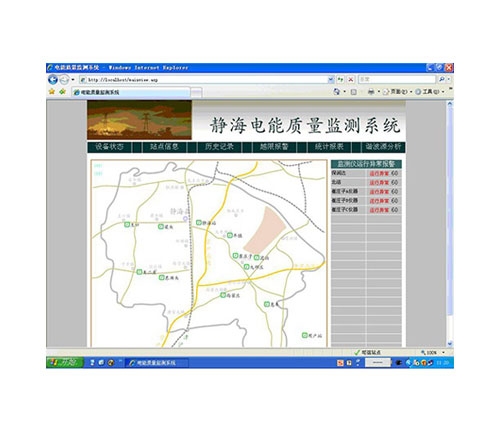Open Favorites Center star icon
500x430 pixels.
52,91
